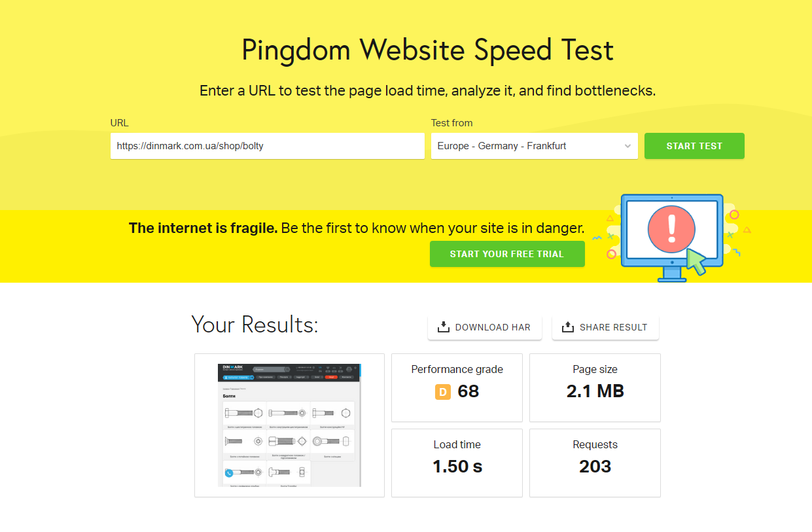
Task: Click the Your Results heading
Action: tap(255, 324)
